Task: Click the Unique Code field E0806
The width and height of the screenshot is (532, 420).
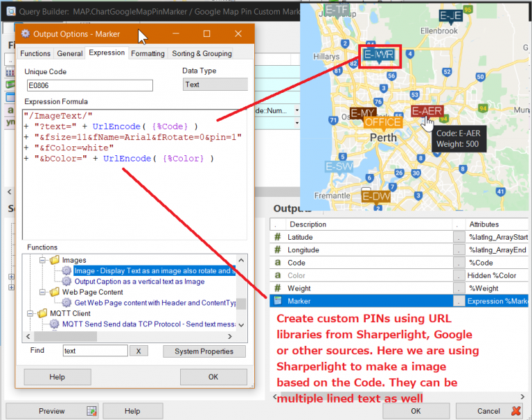Action: [x=90, y=85]
